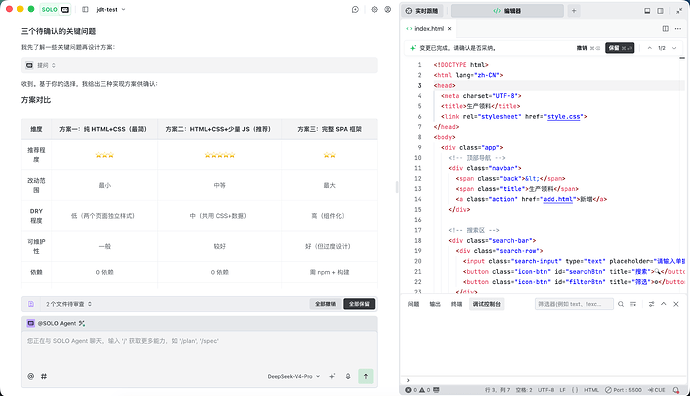Image resolution: width=690 pixels, height=396 pixels.
Task: Go to previous change with up chevron
Action: [650, 48]
